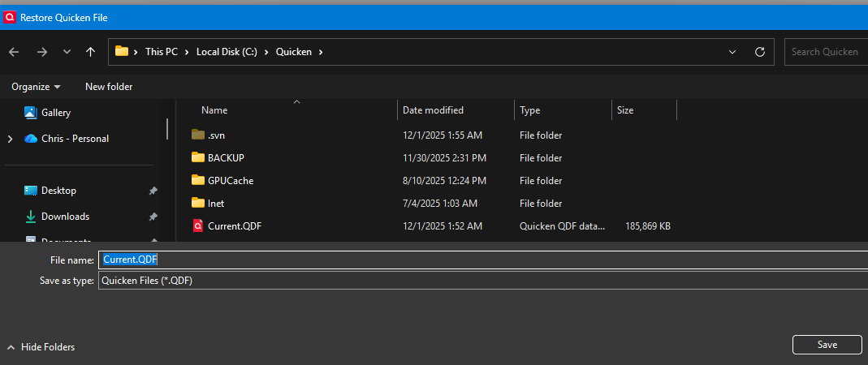Screen dimensions: 868x365
Task: Sort by Name column header
Action: (214, 110)
